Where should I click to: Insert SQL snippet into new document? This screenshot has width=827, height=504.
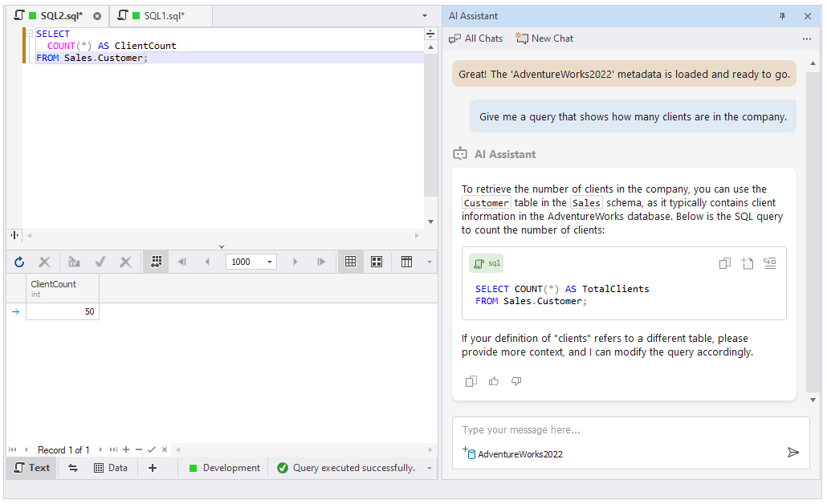748,263
